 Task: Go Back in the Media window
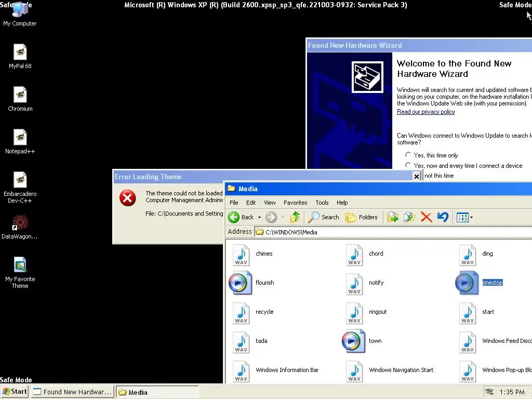pos(241,217)
